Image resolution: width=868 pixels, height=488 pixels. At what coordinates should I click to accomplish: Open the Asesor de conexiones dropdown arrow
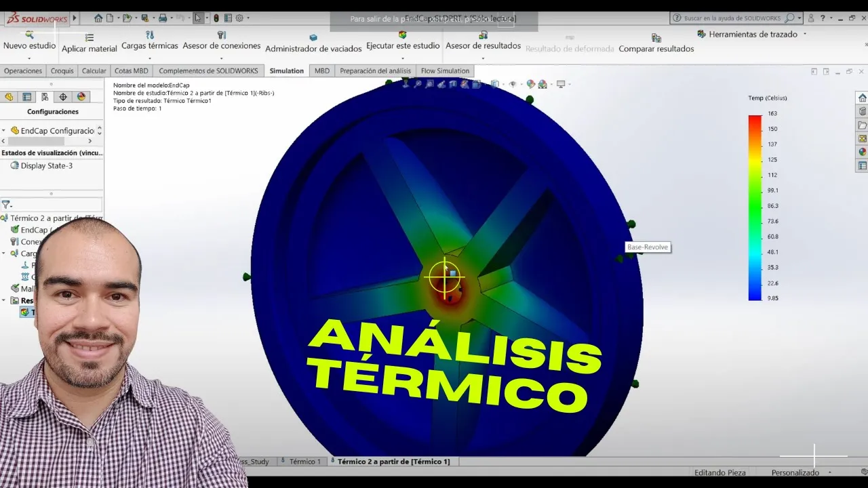[221, 57]
